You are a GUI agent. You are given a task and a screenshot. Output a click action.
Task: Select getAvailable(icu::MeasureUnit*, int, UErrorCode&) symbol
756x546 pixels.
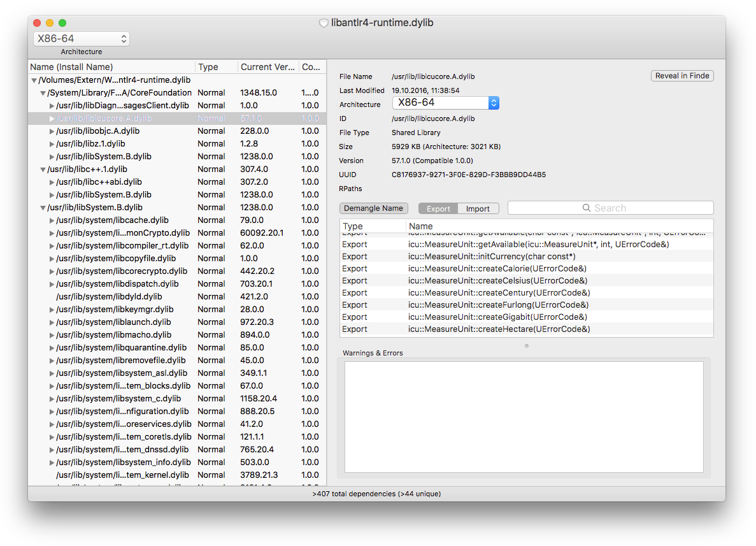(x=527, y=245)
